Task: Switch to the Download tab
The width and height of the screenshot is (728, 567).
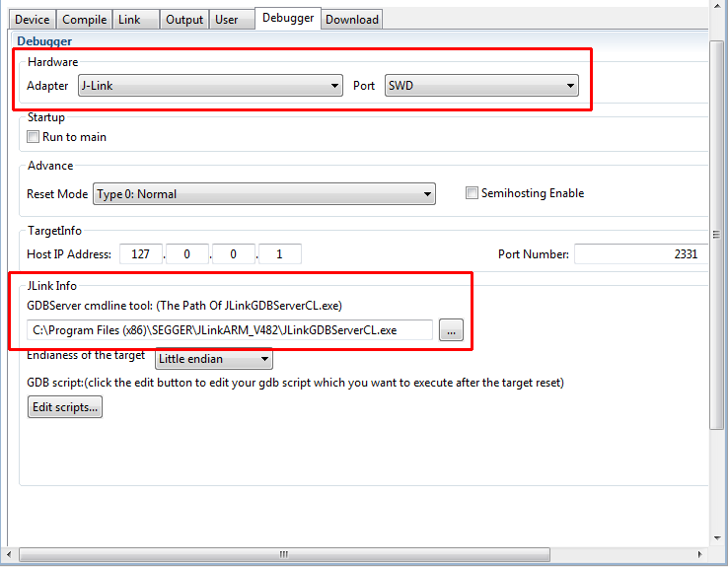Action: [351, 20]
